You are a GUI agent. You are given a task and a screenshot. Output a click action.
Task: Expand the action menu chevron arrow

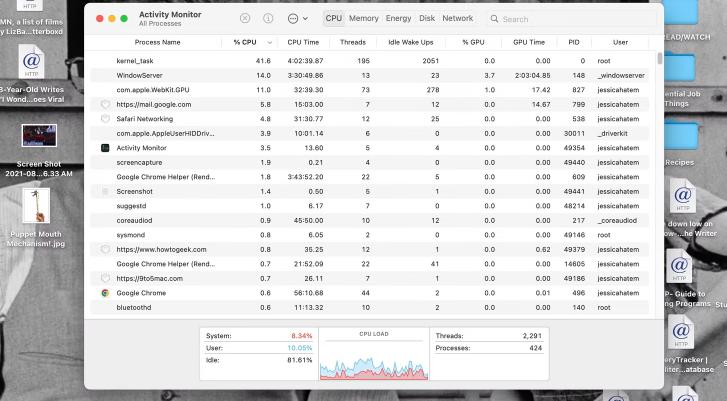click(305, 19)
